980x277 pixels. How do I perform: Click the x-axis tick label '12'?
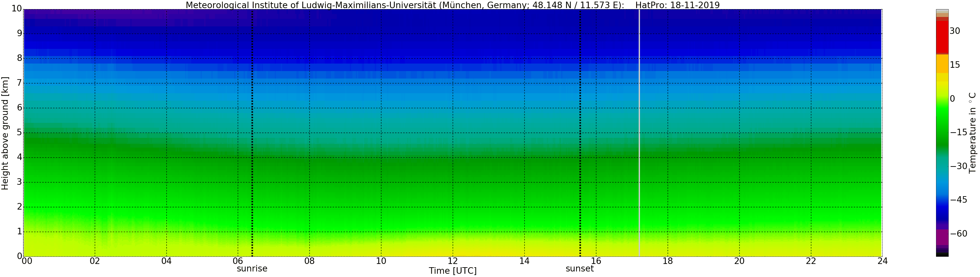(x=452, y=261)
